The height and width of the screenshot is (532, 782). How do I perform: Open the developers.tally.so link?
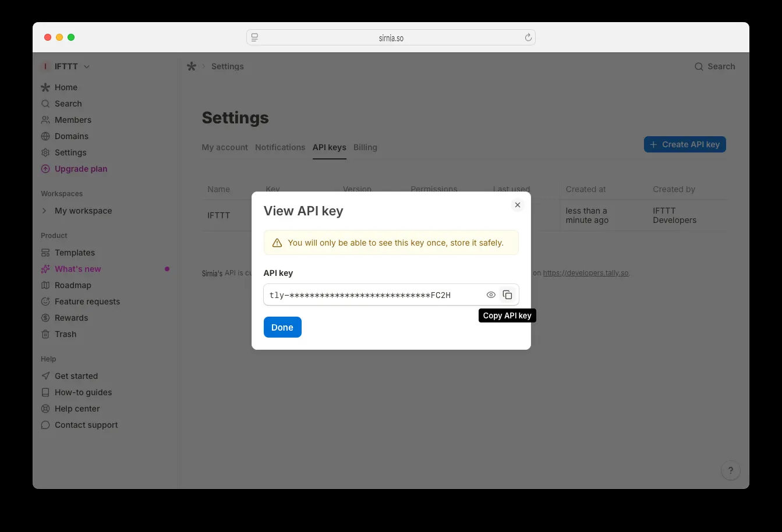[586, 273]
